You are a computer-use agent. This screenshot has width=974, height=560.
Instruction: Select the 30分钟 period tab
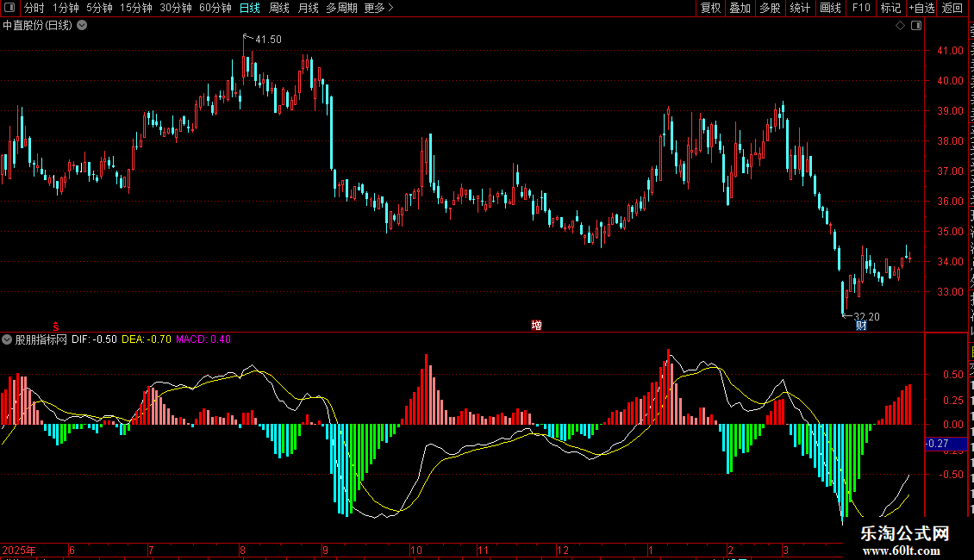click(x=176, y=8)
